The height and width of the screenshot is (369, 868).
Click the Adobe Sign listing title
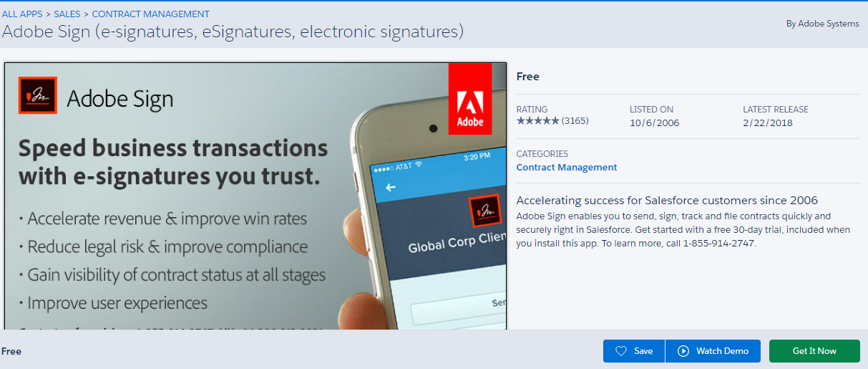(233, 32)
